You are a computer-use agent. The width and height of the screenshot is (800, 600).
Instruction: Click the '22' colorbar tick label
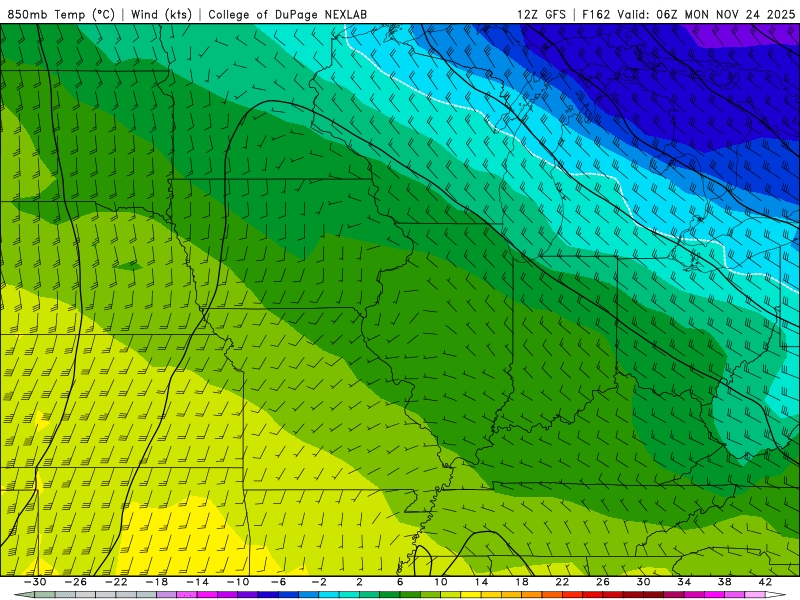[x=562, y=582]
